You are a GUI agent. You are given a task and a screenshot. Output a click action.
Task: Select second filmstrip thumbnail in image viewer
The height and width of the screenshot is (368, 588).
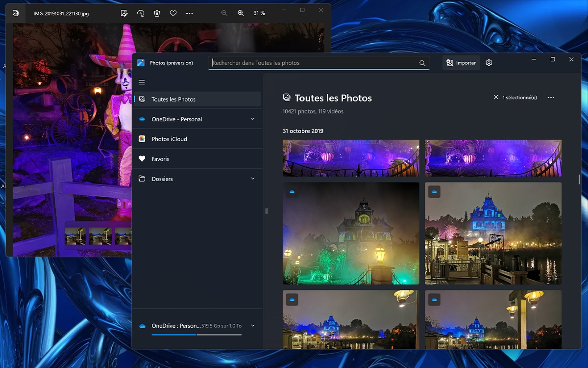point(100,236)
